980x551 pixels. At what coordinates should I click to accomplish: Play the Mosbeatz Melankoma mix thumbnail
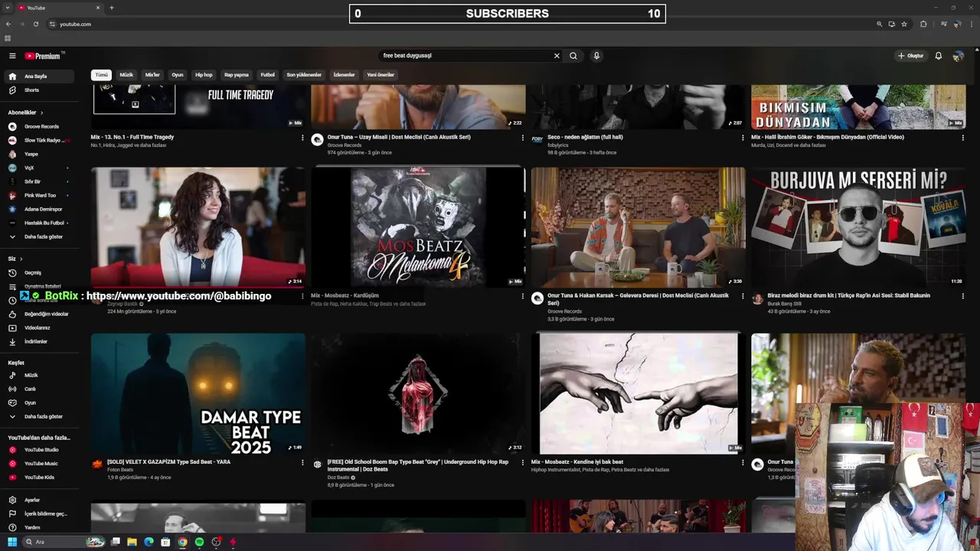click(418, 227)
